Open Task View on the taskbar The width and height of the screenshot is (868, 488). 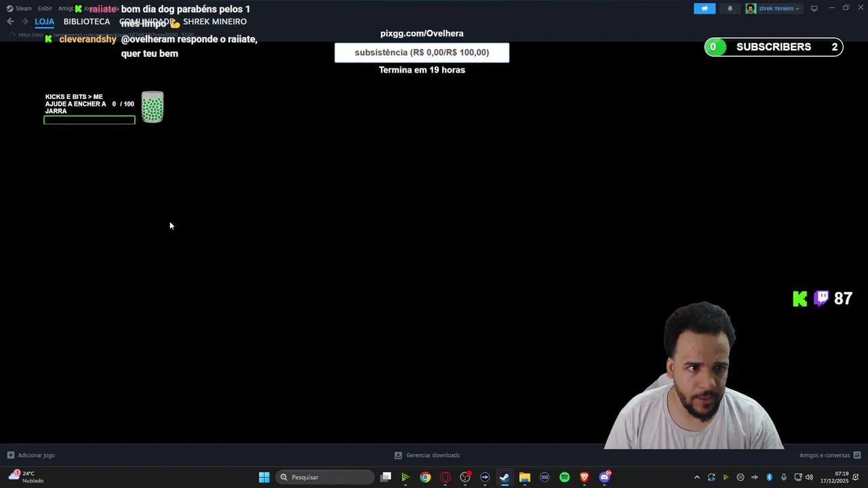click(386, 477)
